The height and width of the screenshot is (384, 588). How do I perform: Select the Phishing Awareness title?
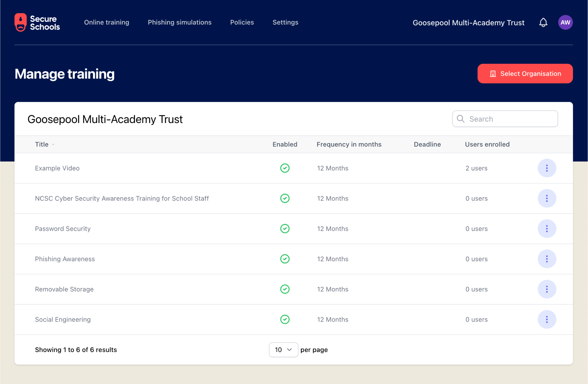click(65, 259)
